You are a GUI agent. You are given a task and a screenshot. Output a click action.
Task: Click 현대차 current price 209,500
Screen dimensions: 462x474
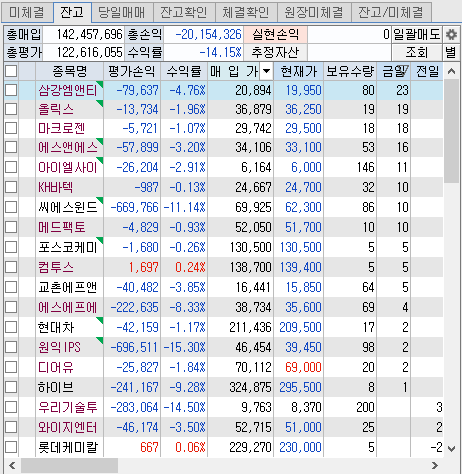300,327
